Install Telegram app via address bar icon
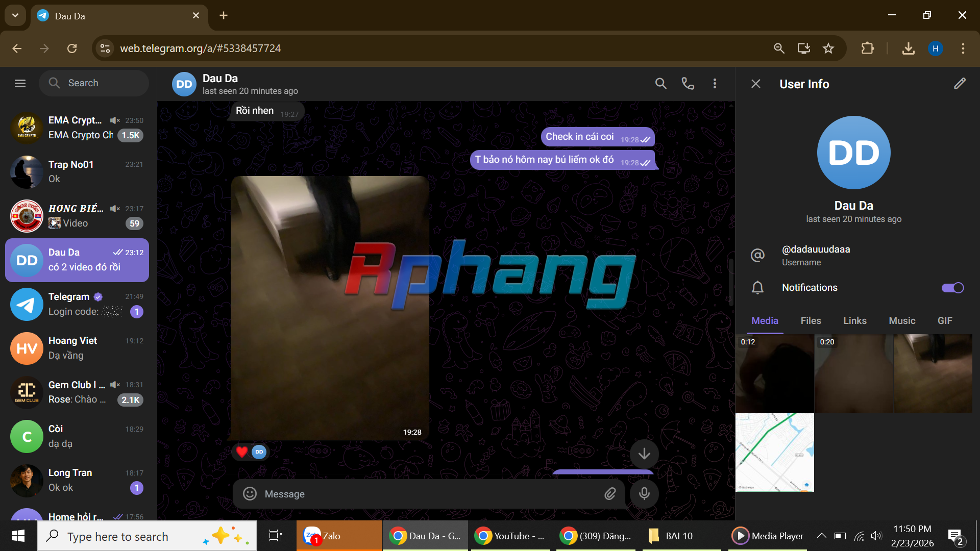 pyautogui.click(x=804, y=48)
